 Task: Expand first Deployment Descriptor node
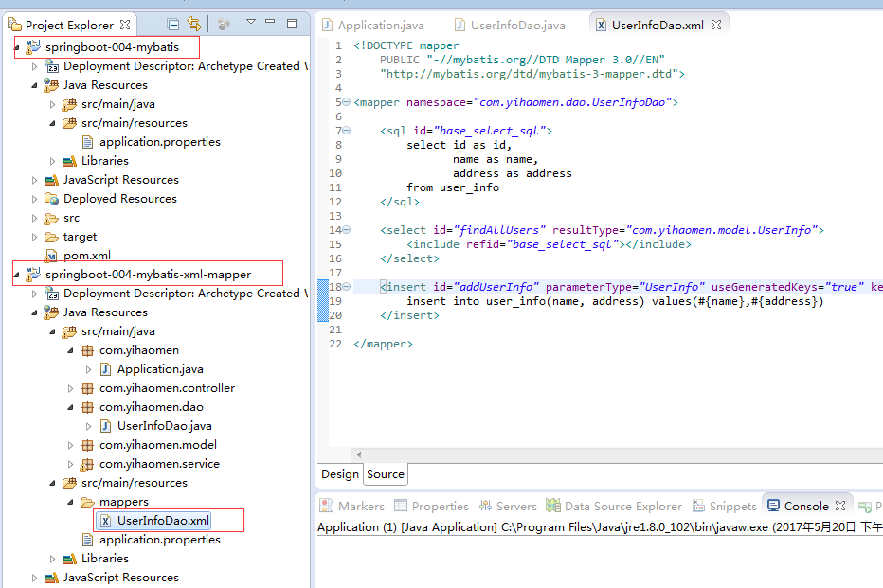coord(34,66)
